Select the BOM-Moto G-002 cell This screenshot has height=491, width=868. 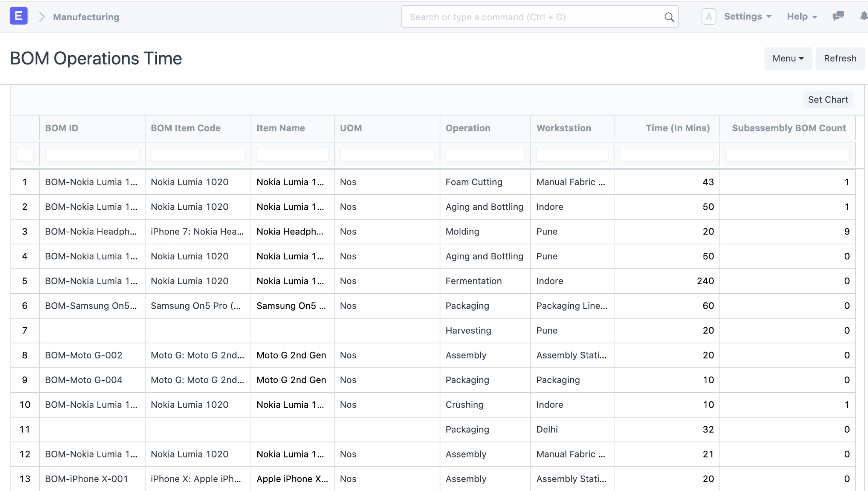click(84, 355)
